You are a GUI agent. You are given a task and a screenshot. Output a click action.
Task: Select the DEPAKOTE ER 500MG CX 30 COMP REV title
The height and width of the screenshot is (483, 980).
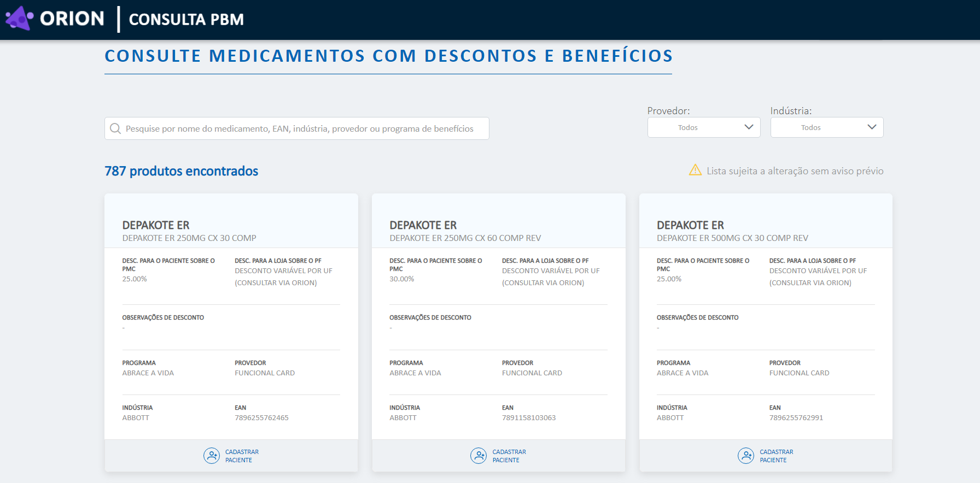coord(732,238)
